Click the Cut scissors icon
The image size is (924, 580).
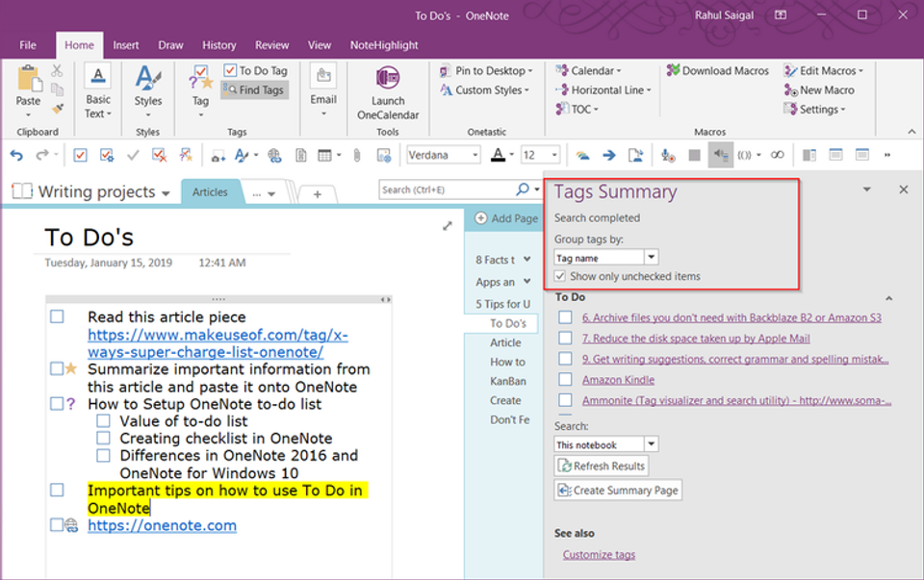tap(57, 71)
